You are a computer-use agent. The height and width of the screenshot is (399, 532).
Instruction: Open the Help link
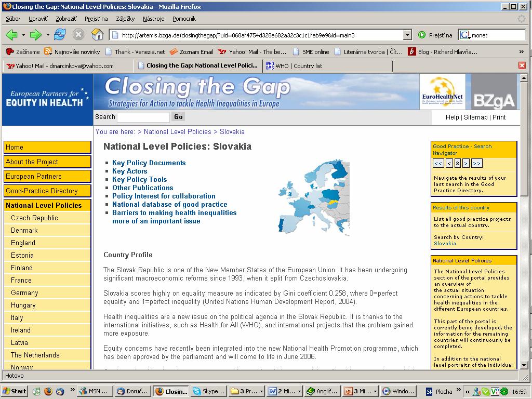[x=453, y=117]
